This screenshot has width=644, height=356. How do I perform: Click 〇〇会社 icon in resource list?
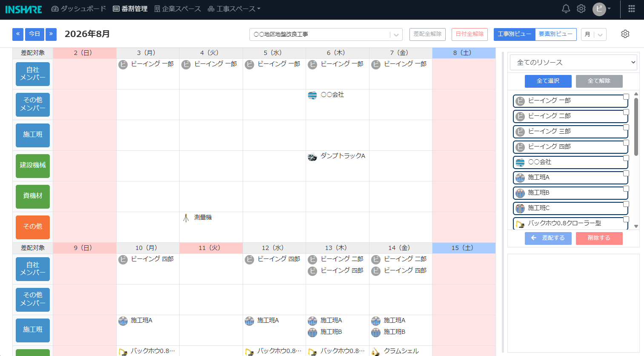(520, 162)
